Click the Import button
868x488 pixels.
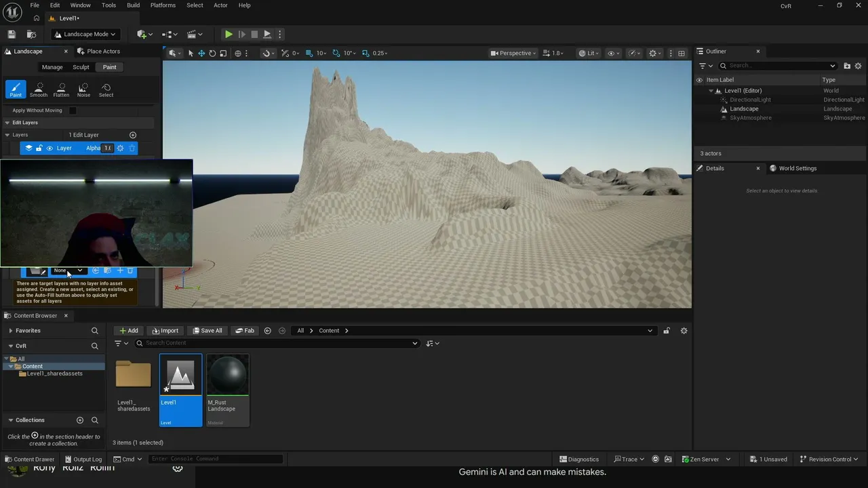165,331
